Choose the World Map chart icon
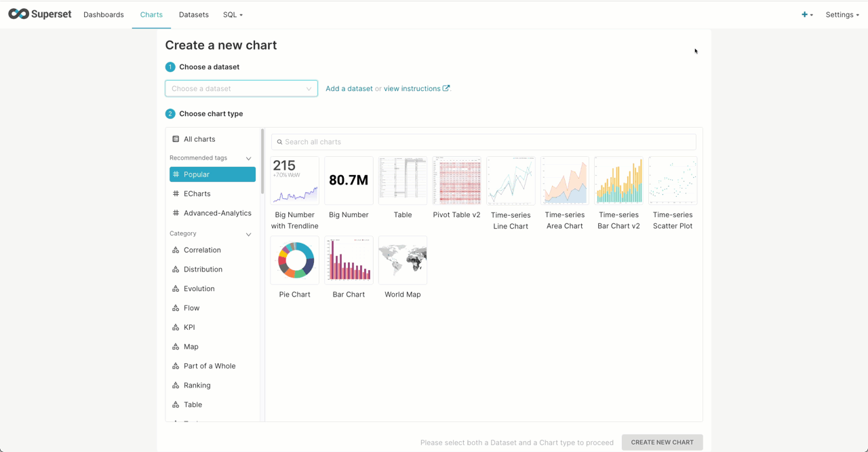 [x=403, y=261]
